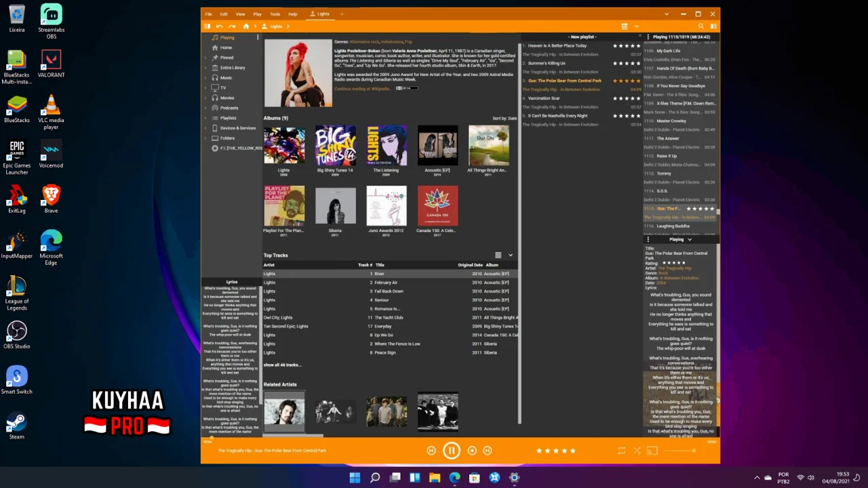Click the cast to device icon
The width and height of the screenshot is (868, 488).
tap(652, 451)
